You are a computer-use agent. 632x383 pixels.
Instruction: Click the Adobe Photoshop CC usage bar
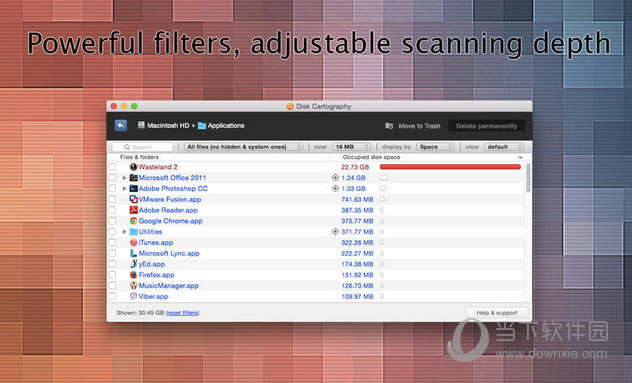383,189
